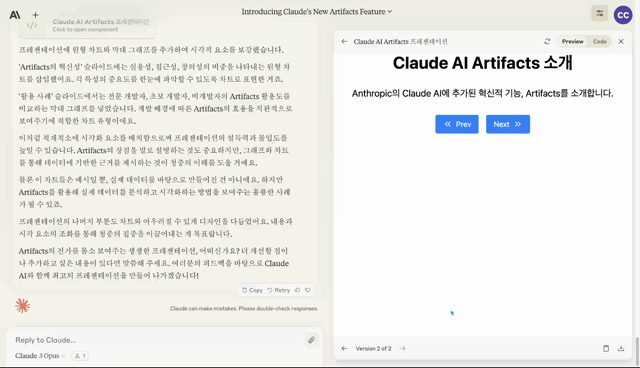The width and height of the screenshot is (640, 368).
Task: Go to next artifact version
Action: click(x=403, y=348)
